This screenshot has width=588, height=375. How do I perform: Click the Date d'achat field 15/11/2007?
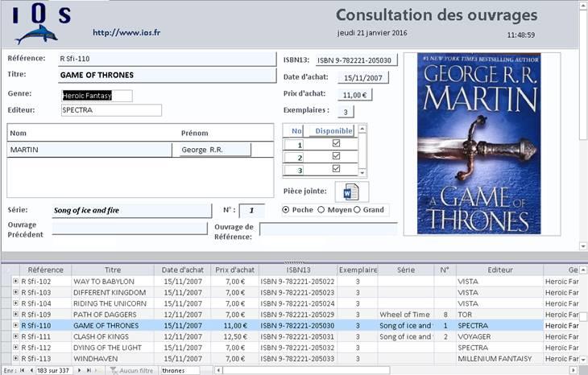pyautogui.click(x=362, y=77)
